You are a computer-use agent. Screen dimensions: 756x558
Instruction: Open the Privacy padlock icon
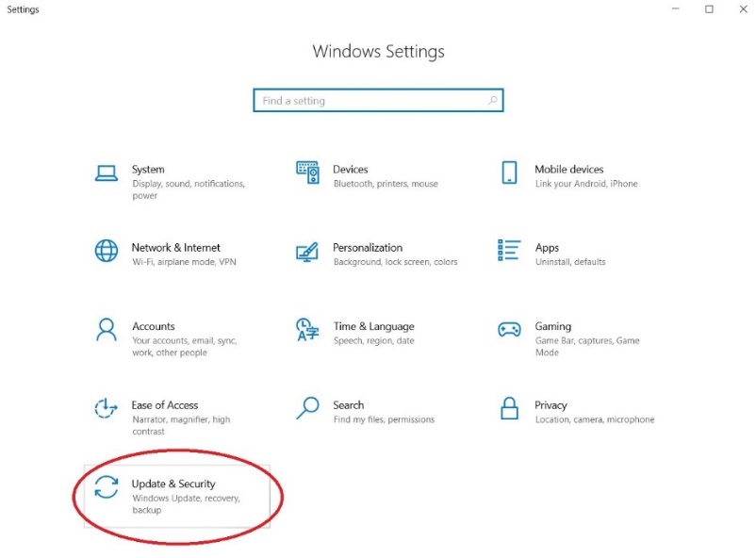click(x=509, y=408)
